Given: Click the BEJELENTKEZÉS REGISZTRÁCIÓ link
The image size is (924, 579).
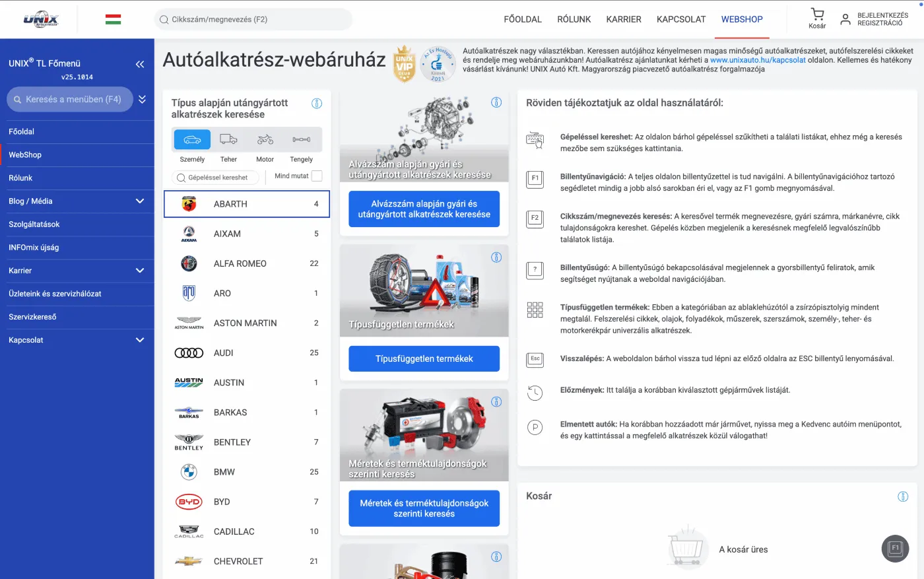Looking at the screenshot, I should click(x=882, y=19).
